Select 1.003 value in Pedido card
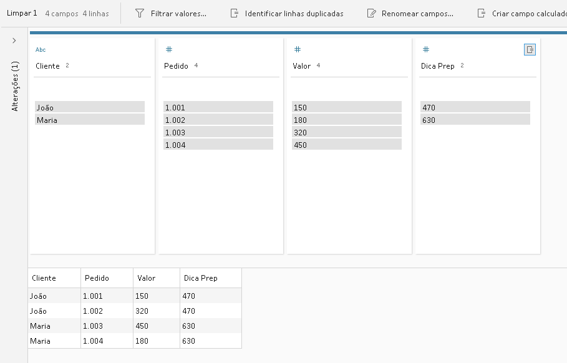This screenshot has width=567, height=363. [x=218, y=132]
